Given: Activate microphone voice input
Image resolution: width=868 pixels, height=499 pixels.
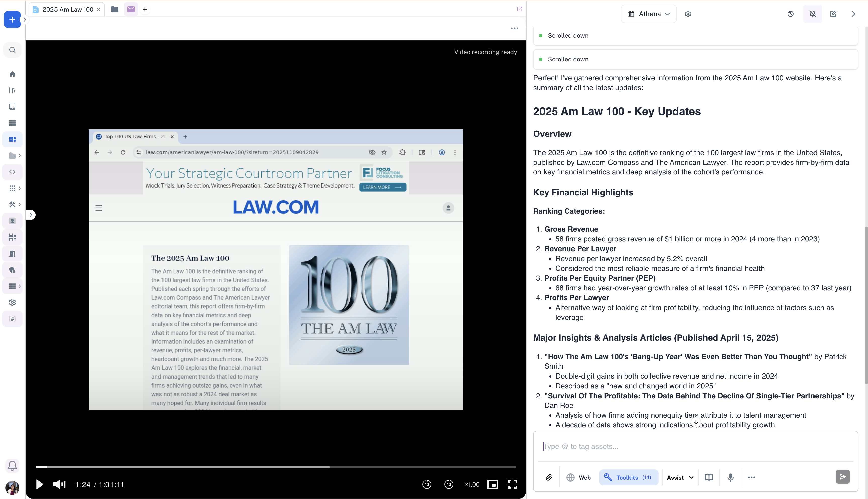Looking at the screenshot, I should 731,477.
